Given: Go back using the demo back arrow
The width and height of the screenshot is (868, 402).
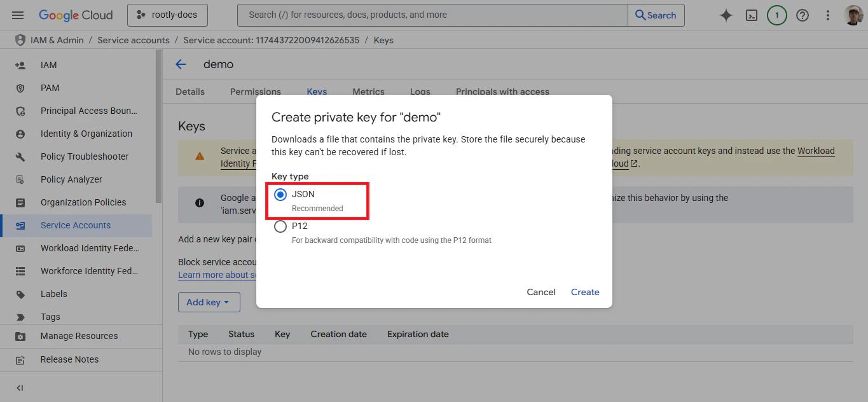Looking at the screenshot, I should click(180, 64).
